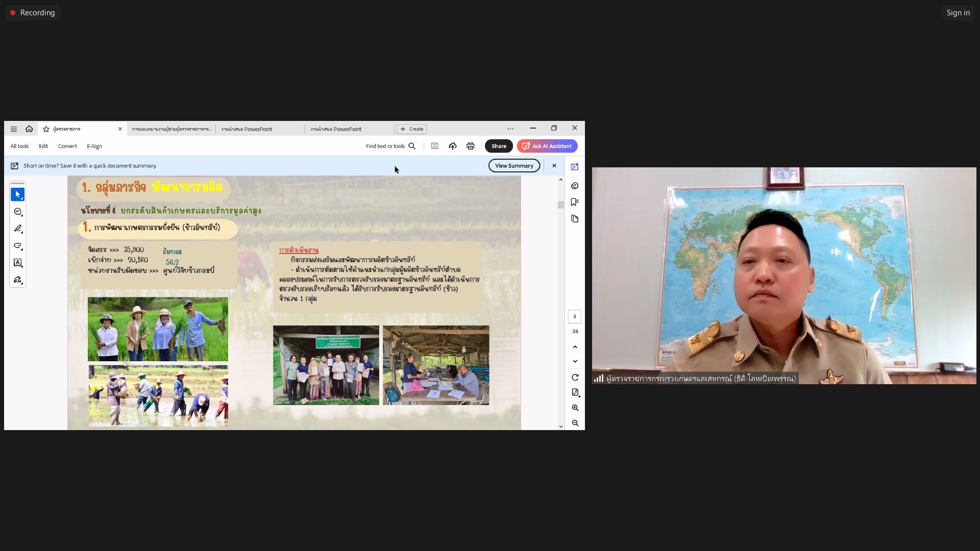Image resolution: width=980 pixels, height=551 pixels.
Task: Expand the selection tool options triangle
Action: (22, 198)
